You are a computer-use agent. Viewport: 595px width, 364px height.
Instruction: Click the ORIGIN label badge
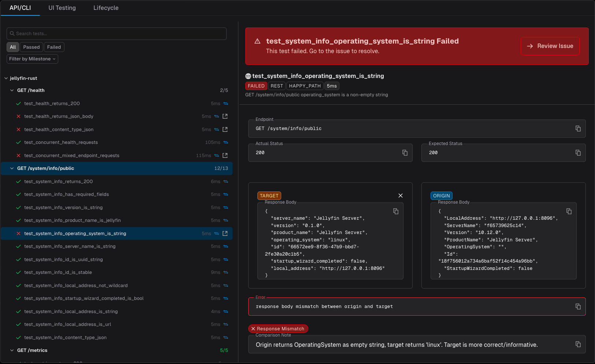[x=442, y=196]
